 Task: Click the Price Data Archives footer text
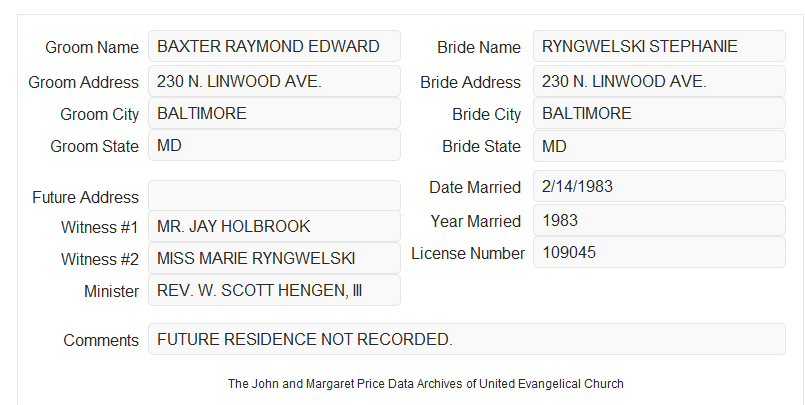click(x=426, y=384)
